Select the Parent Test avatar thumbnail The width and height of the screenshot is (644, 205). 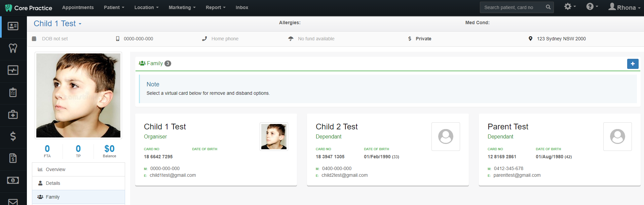click(617, 136)
